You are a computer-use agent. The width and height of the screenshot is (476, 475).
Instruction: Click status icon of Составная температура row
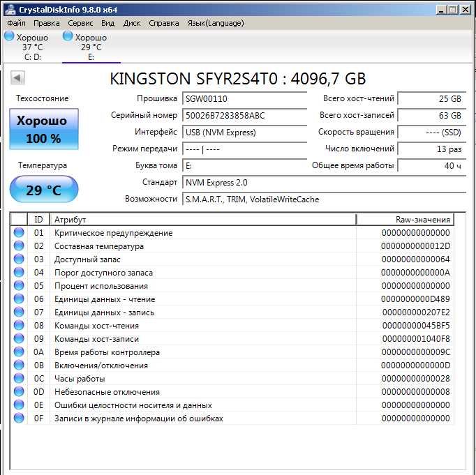19,246
